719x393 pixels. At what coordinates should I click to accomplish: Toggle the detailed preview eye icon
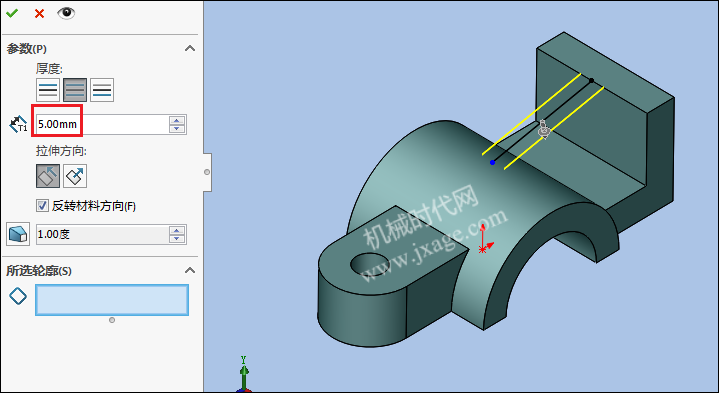click(66, 13)
